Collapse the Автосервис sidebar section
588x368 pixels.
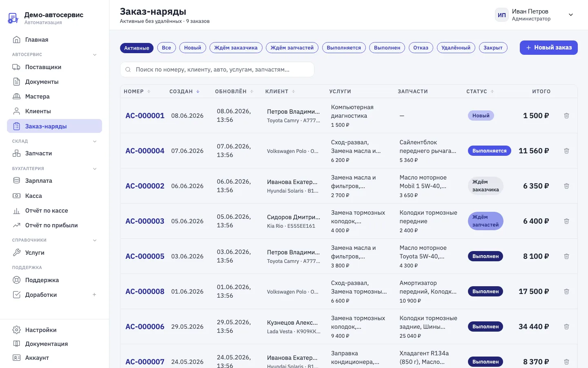(95, 55)
